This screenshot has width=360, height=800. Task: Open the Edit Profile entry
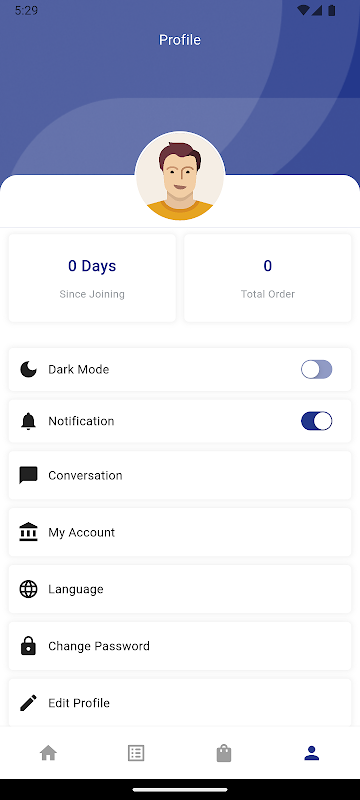[180, 703]
